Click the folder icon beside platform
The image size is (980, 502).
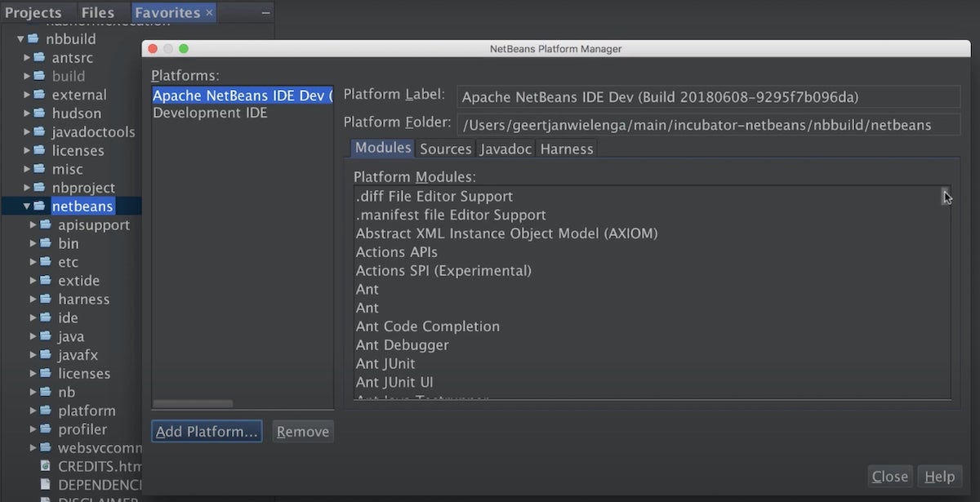45,411
